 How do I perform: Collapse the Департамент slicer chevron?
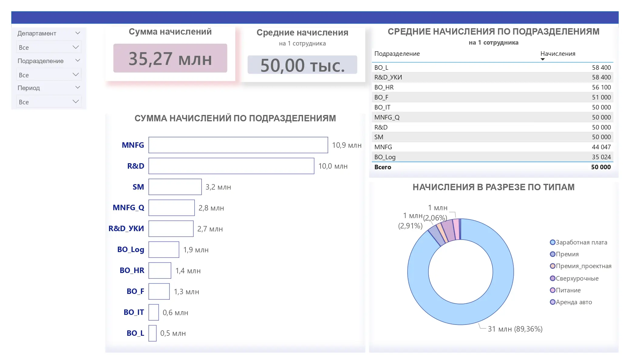(78, 33)
